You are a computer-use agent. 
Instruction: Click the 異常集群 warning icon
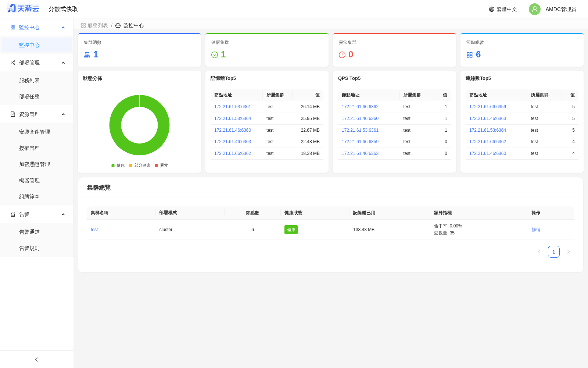click(x=342, y=55)
